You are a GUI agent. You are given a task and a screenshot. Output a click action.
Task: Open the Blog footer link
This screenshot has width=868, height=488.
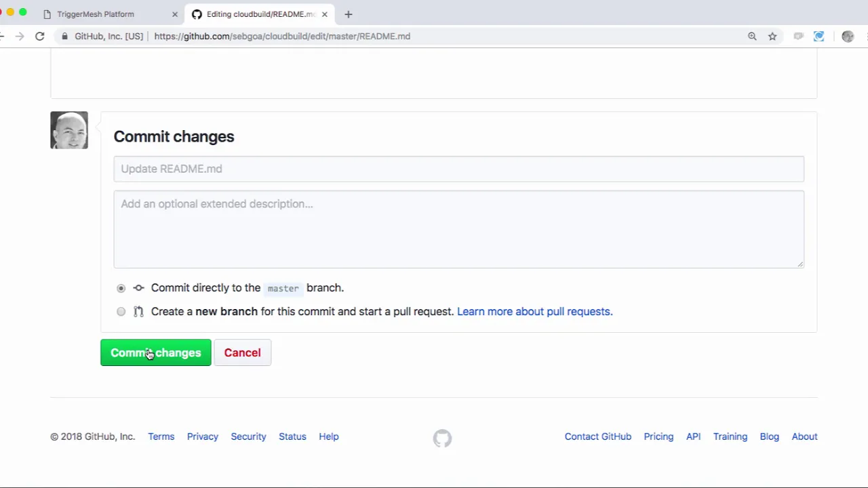click(x=770, y=436)
